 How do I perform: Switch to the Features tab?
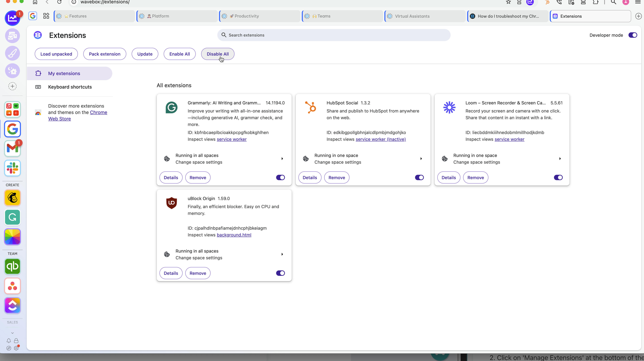click(x=95, y=16)
